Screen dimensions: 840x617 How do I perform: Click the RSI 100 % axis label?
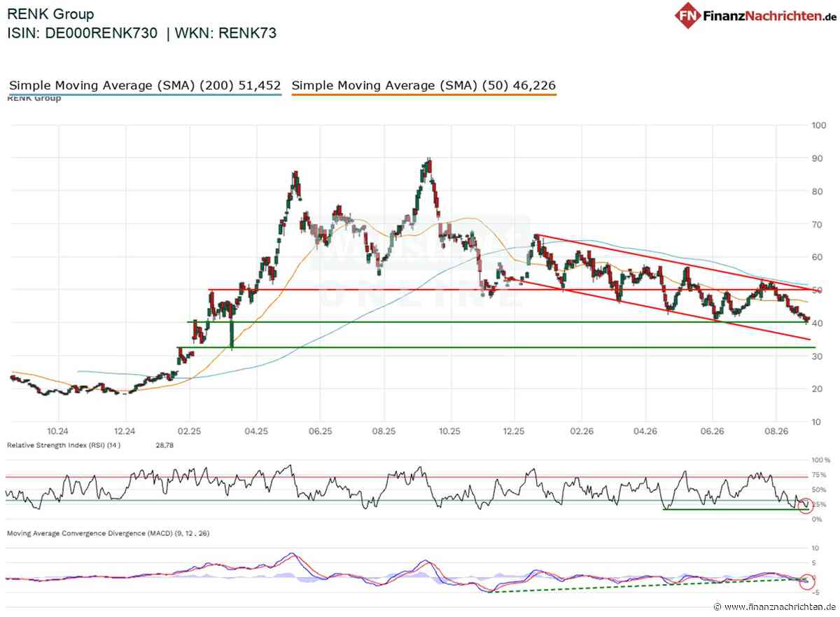[820, 461]
